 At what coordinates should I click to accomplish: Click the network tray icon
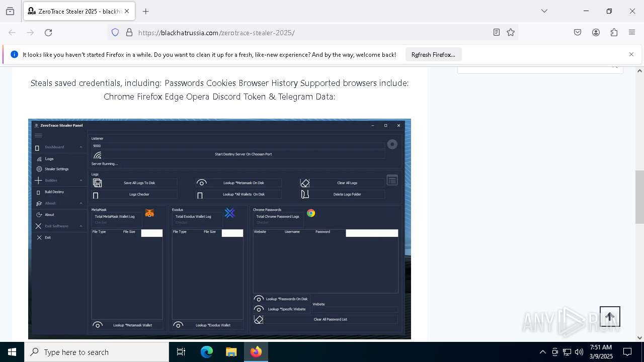point(567,352)
